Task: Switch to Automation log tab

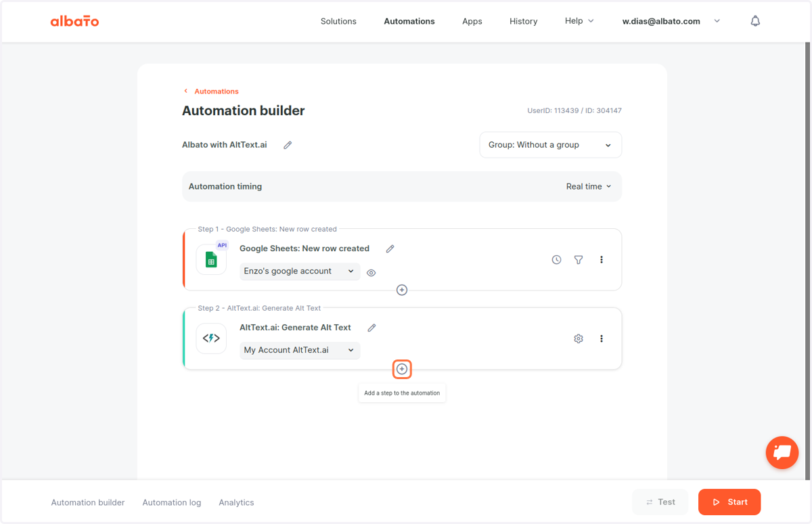Action: (x=172, y=502)
